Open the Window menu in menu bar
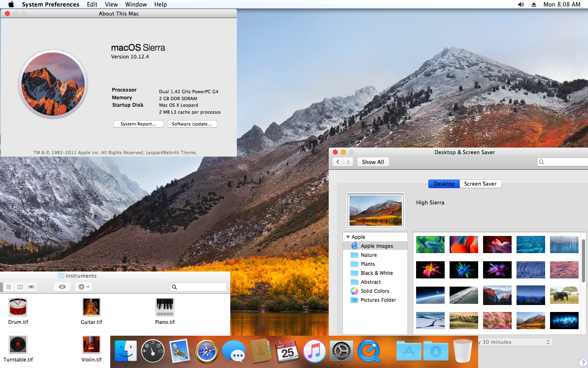 point(136,4)
